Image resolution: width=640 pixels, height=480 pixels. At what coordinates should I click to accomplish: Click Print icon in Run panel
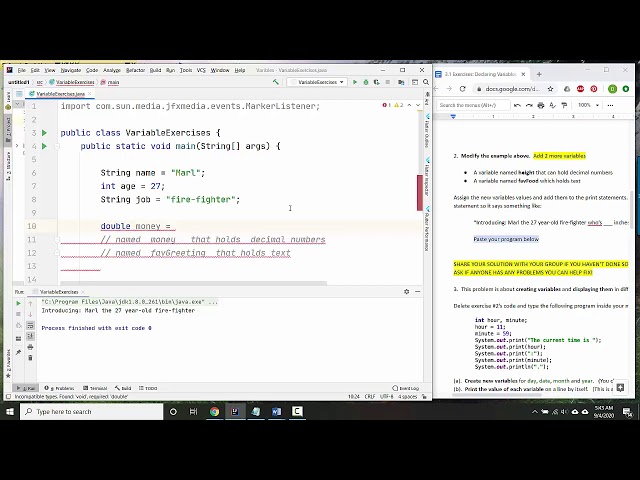pyautogui.click(x=30, y=347)
